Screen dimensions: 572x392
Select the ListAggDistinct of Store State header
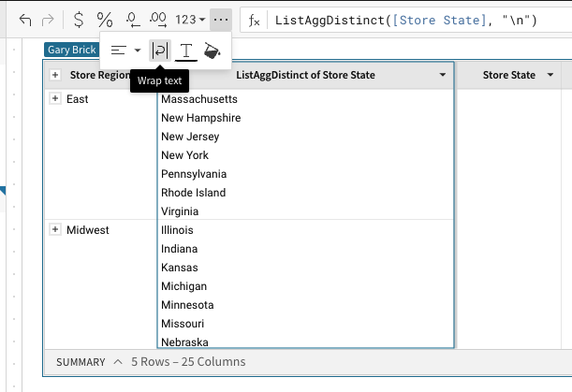tap(305, 75)
